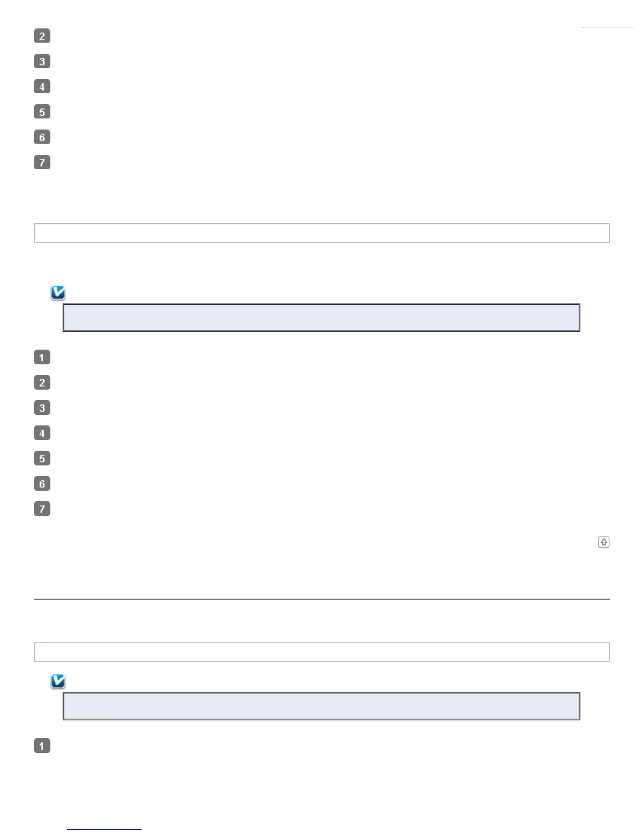Click the underlined link at page bottom
The image size is (644, 834).
coord(104,829)
